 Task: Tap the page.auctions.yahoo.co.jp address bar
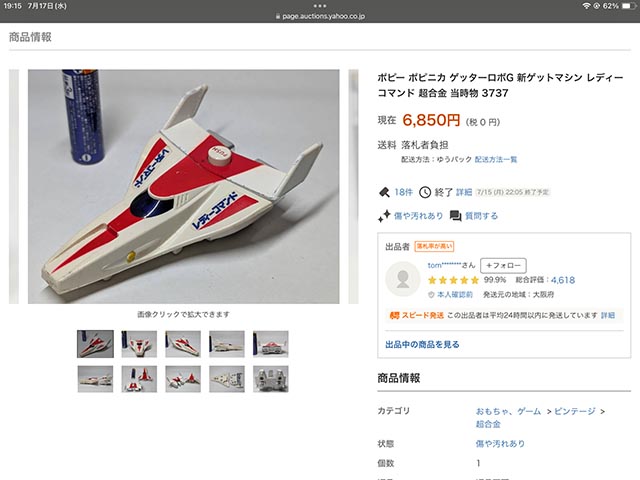[320, 16]
